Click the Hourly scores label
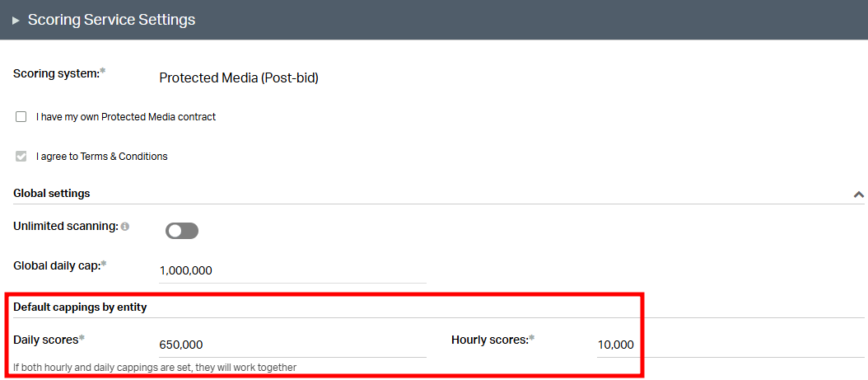868x380 pixels. coord(490,340)
